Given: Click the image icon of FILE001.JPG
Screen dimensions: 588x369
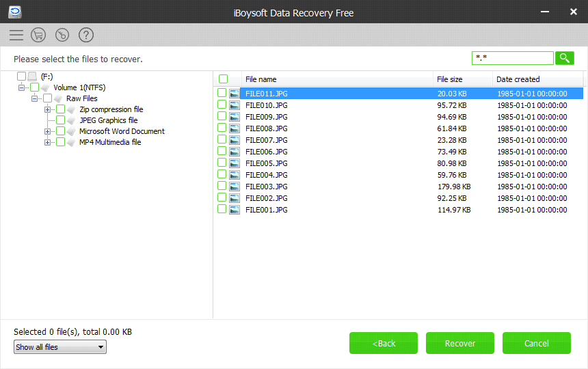Looking at the screenshot, I should 235,210.
